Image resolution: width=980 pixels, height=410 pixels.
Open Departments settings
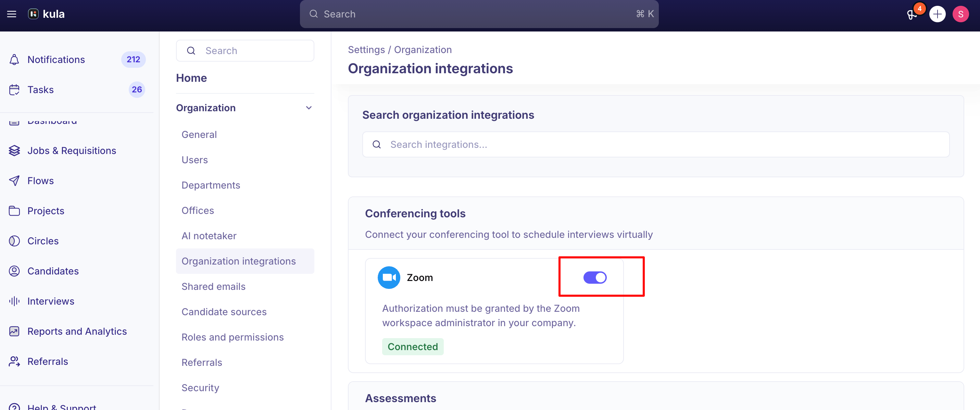point(211,185)
